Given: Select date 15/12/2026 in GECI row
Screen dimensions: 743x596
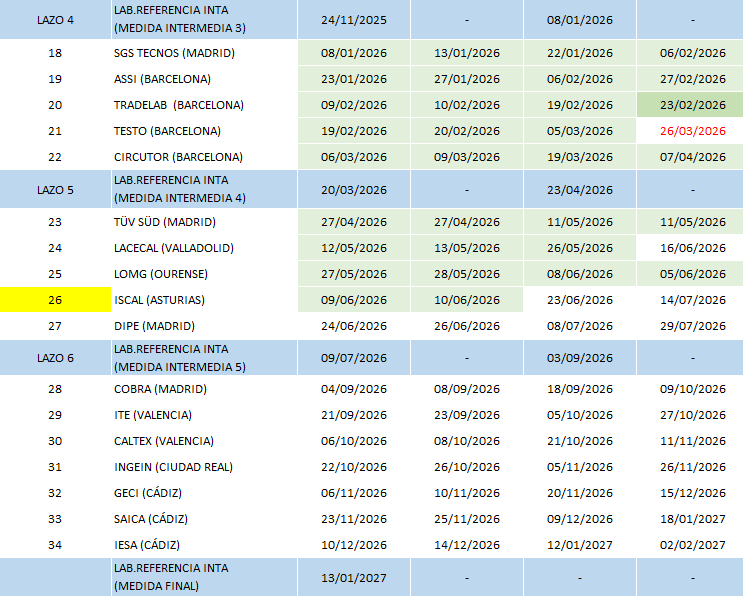Looking at the screenshot, I should click(x=692, y=493).
